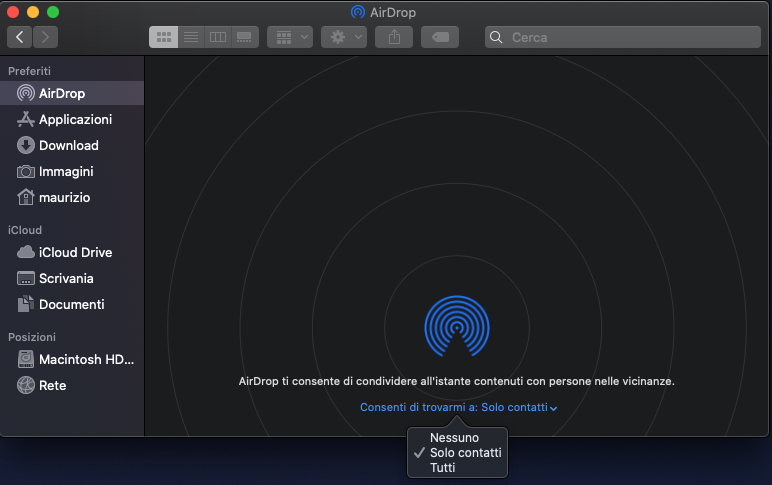Minimize the window with yellow button

33,12
